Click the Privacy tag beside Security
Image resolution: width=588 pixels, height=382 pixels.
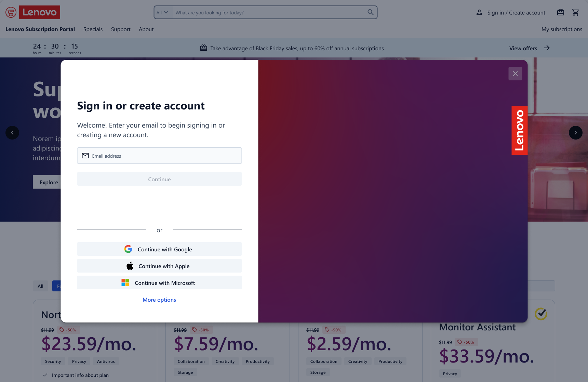click(x=79, y=361)
